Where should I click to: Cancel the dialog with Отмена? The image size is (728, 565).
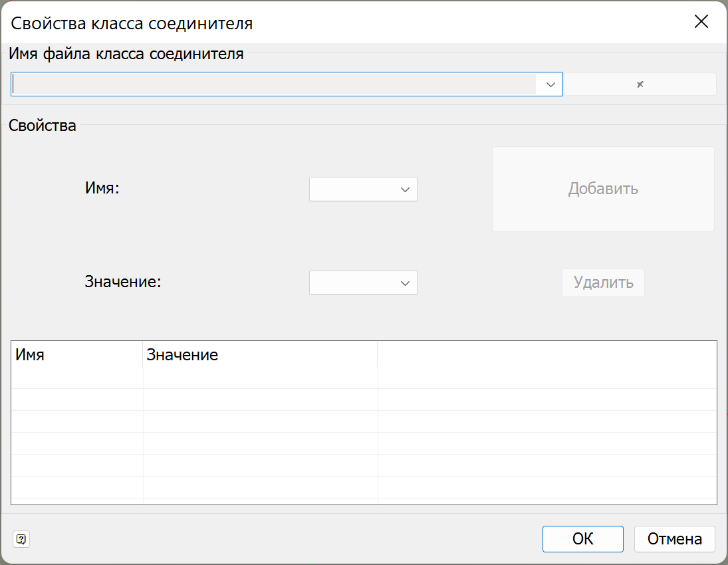(x=674, y=538)
